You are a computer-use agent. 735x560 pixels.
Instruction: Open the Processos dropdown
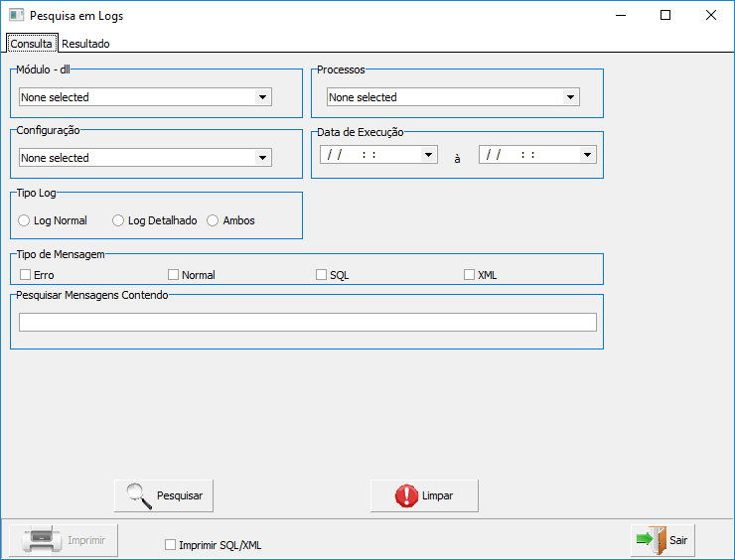tap(570, 97)
